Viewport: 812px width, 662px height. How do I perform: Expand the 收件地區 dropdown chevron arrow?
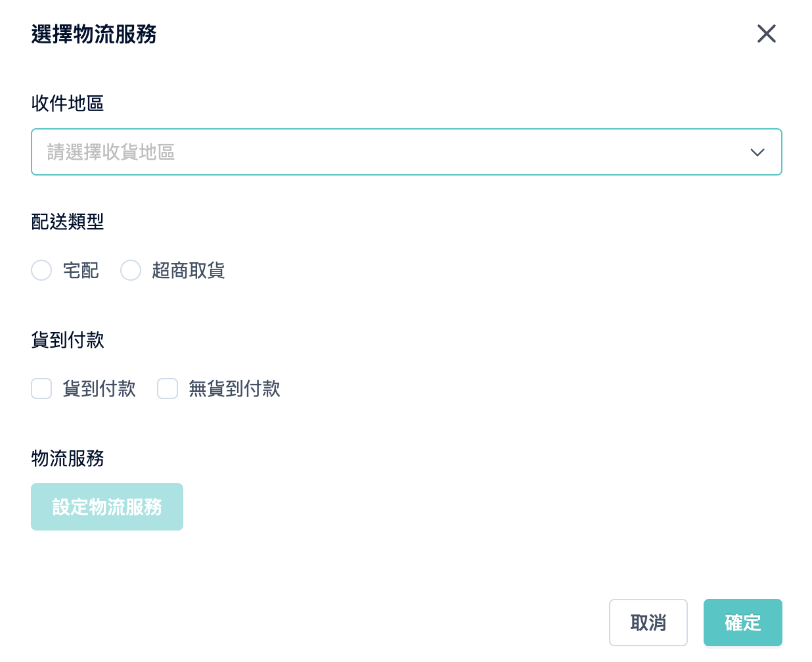pyautogui.click(x=757, y=153)
